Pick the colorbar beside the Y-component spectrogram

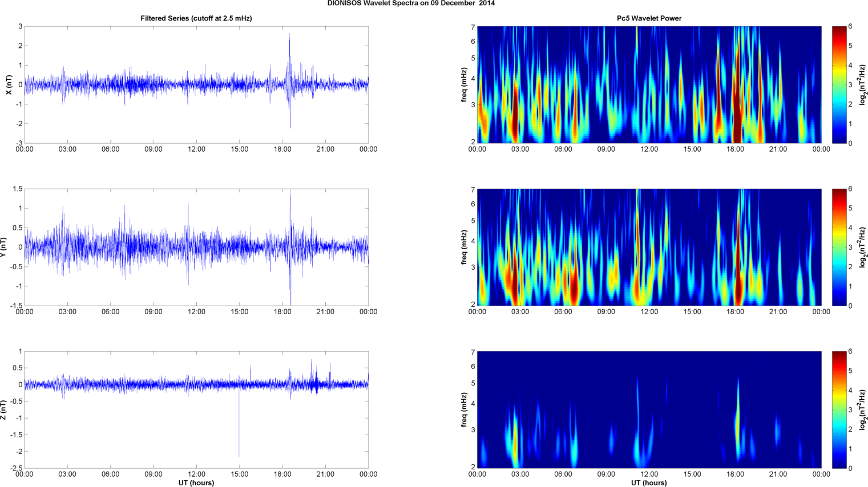839,247
